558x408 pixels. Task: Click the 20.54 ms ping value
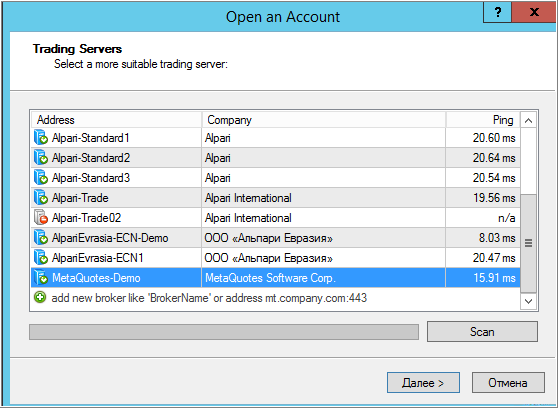(494, 178)
